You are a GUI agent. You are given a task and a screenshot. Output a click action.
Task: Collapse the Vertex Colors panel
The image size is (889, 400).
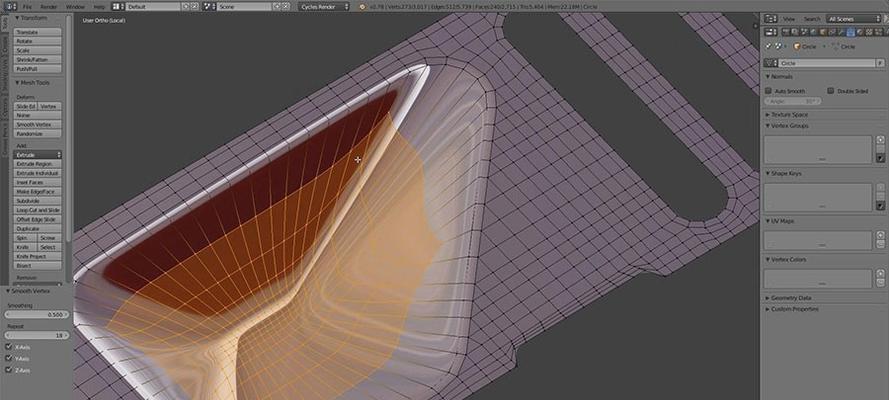[786, 259]
